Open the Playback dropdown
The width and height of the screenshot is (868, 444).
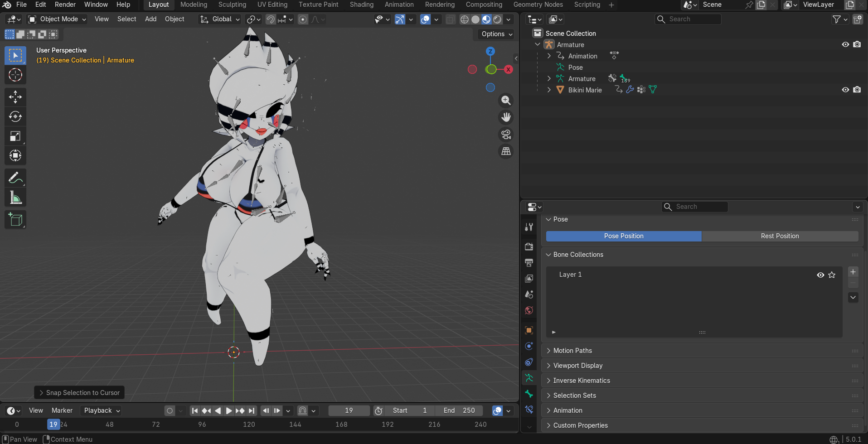(102, 410)
